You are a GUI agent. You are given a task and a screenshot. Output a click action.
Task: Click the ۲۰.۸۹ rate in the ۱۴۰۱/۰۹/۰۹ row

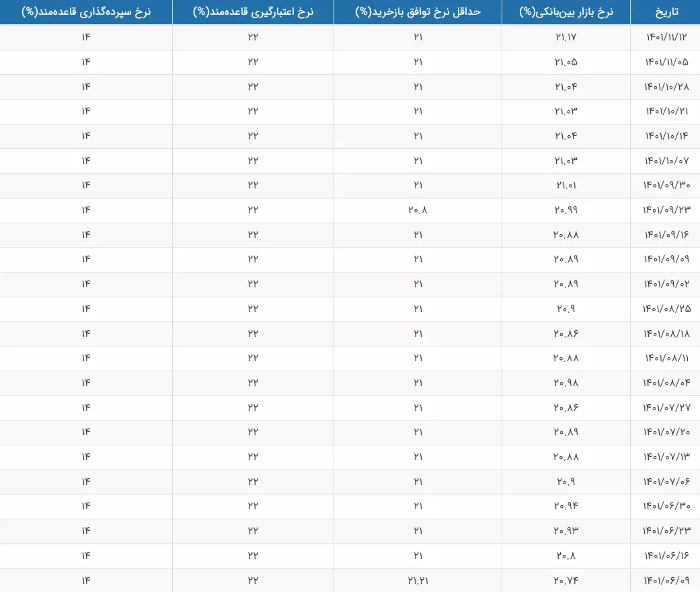coord(566,259)
